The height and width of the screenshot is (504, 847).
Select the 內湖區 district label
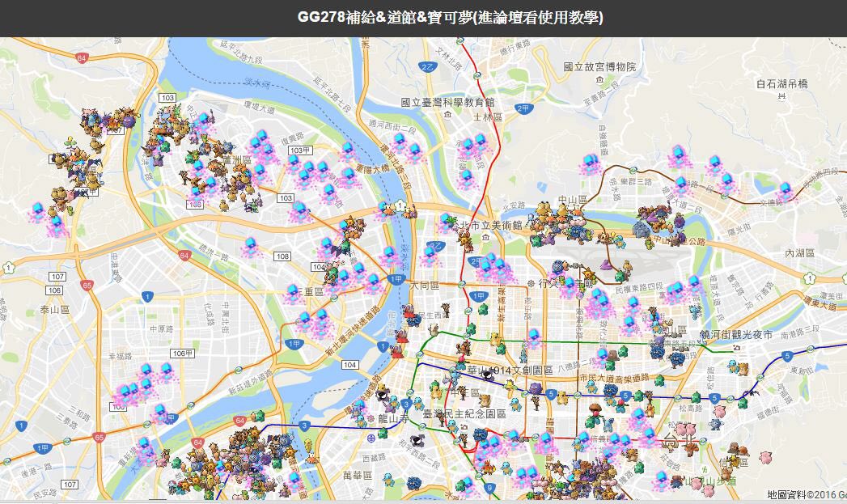[x=799, y=253]
